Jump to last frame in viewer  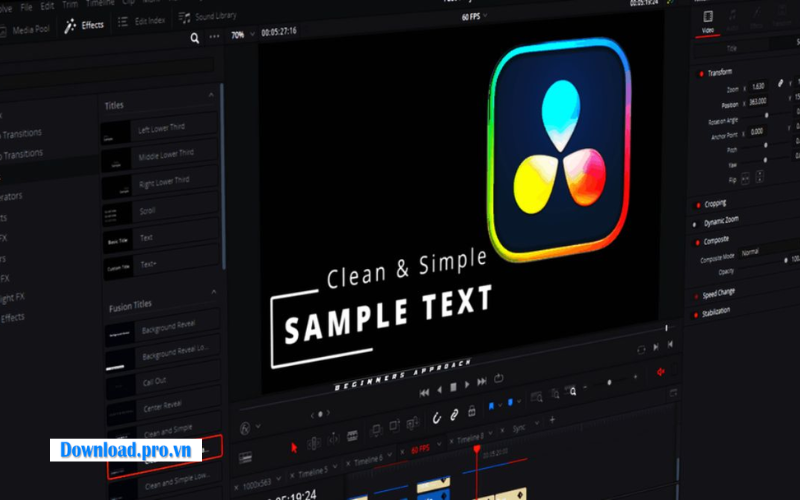482,382
